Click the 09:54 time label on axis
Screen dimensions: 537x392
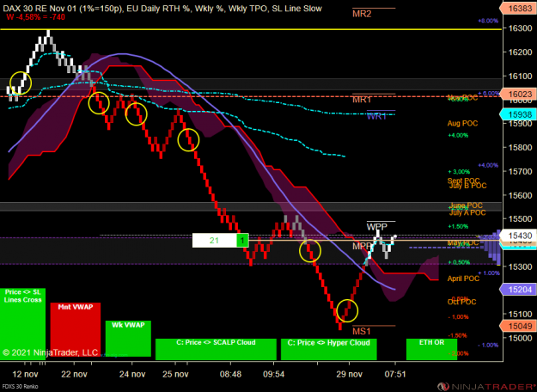(273, 374)
